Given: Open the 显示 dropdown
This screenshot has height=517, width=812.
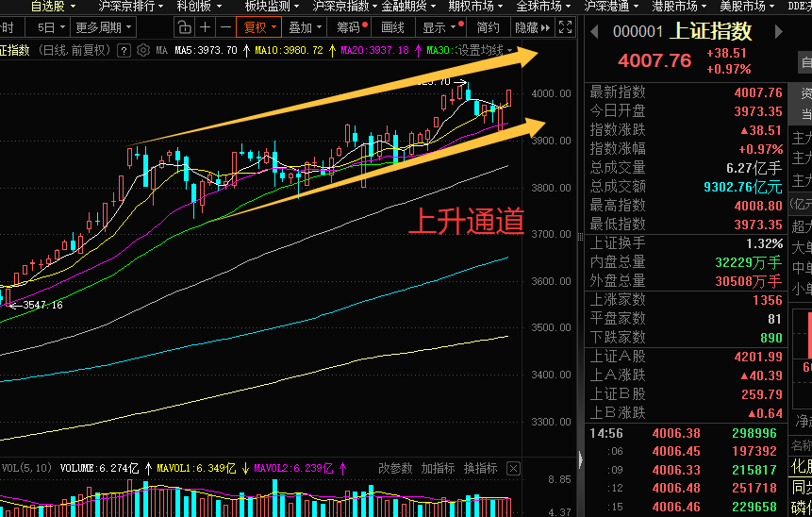Looking at the screenshot, I should 439,27.
